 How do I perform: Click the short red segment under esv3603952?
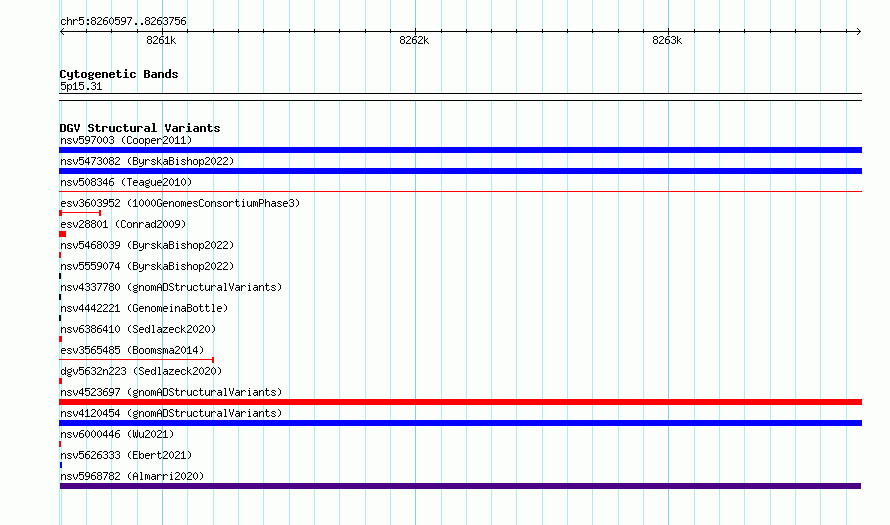tap(80, 213)
